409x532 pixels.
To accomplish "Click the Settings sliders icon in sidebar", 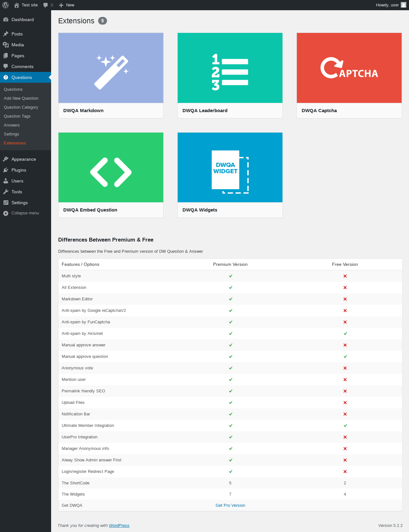I will point(6,203).
